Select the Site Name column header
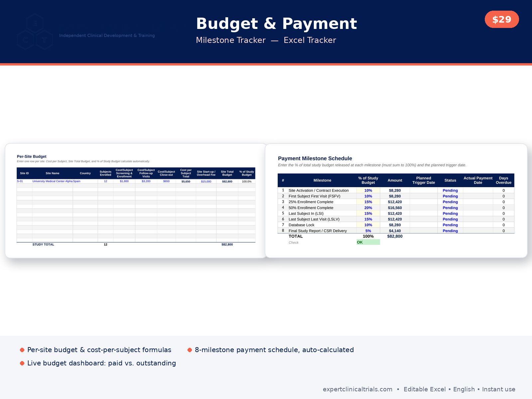532x399 pixels. (x=53, y=173)
